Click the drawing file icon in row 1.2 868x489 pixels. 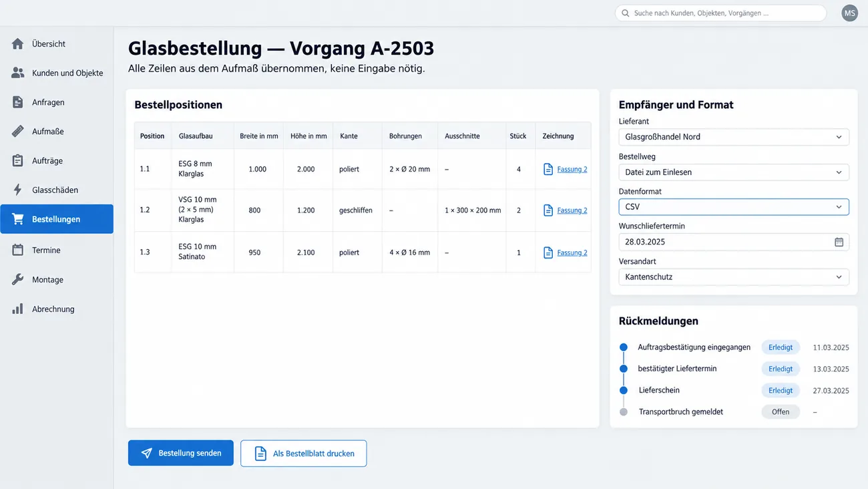(548, 210)
